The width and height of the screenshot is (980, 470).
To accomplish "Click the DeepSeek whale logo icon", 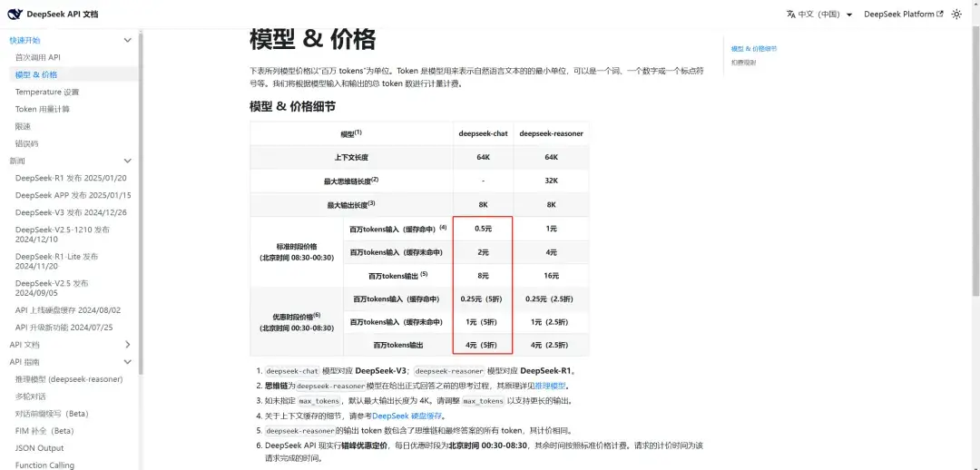I will pyautogui.click(x=15, y=14).
